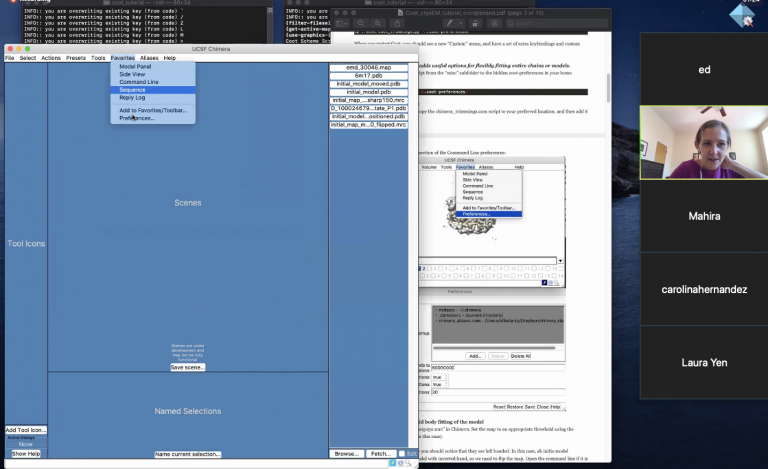This screenshot has height=469, width=768.
Task: Click the Show Help button
Action: pyautogui.click(x=26, y=454)
